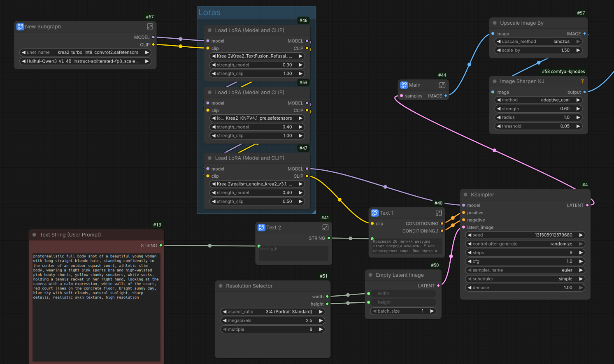Image resolution: width=614 pixels, height=364 pixels.
Task: Collapse the Text String (User Prompt) node
Action: click(34, 235)
